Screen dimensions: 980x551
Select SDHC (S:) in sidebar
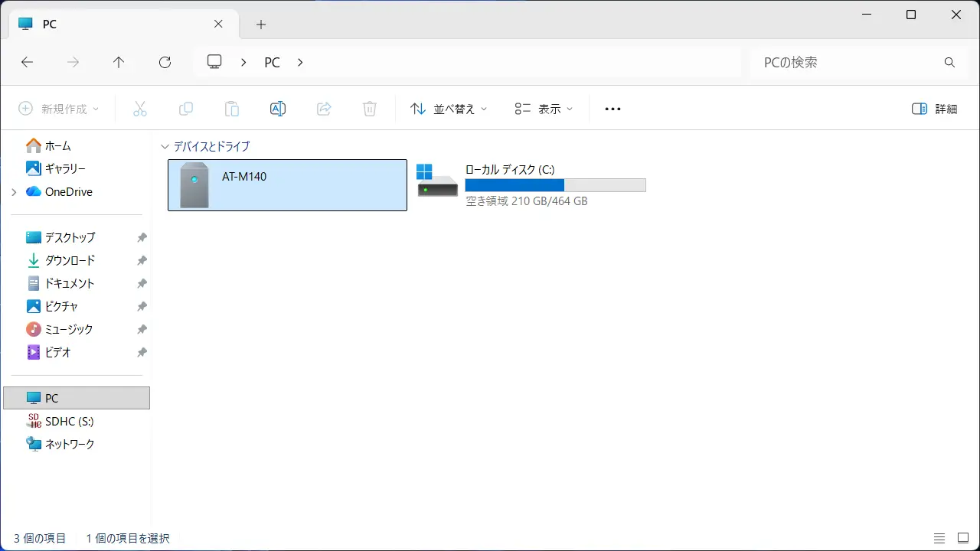[x=69, y=421]
